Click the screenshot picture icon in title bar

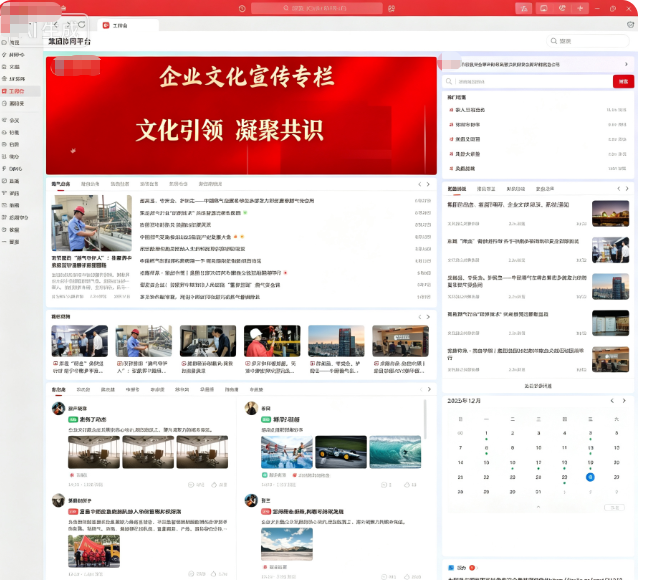(543, 8)
